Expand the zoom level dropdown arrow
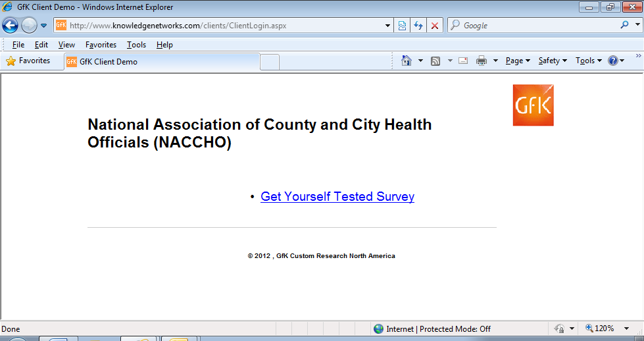Screen dimensions: 644x341 click(626, 328)
